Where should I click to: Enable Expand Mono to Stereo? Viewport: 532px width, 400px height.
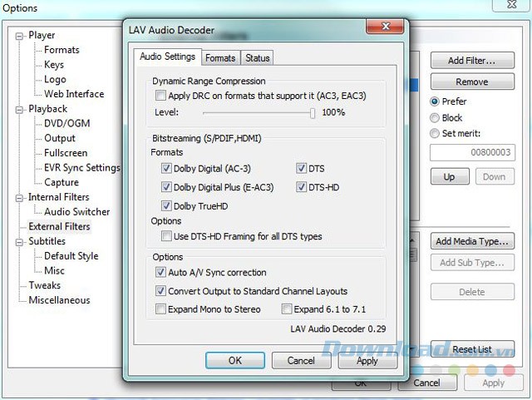click(161, 309)
